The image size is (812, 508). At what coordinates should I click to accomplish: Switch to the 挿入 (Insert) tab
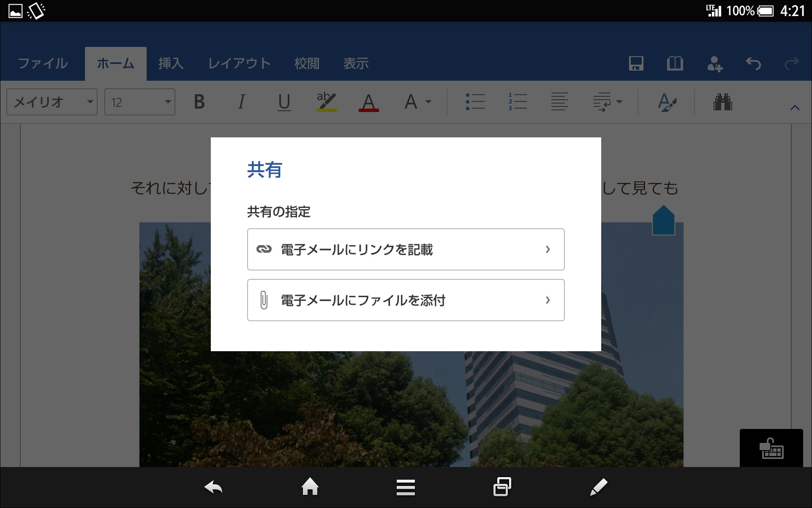click(171, 64)
